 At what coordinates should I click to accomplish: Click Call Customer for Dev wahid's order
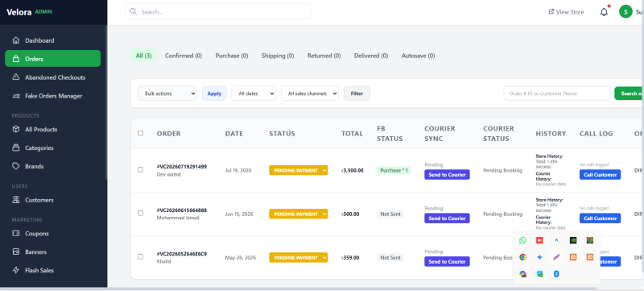tap(600, 175)
